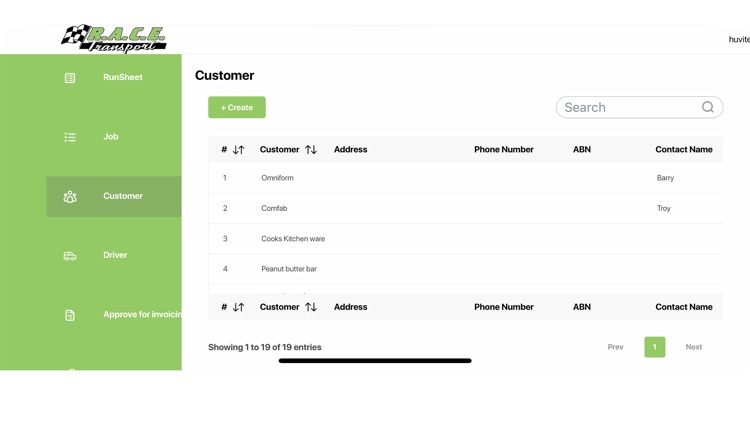Go to the Prev page
This screenshot has height=422, width=750.
(x=615, y=347)
